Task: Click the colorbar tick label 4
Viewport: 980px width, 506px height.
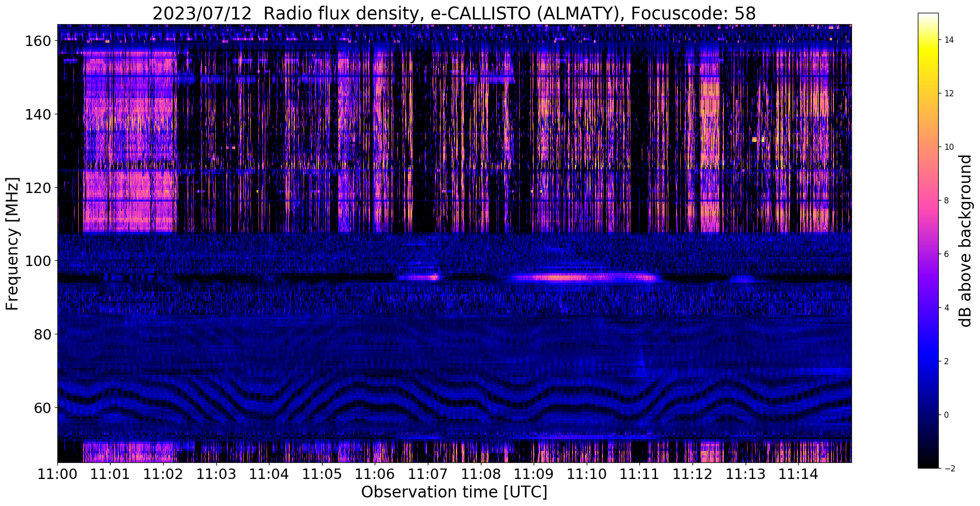Action: click(947, 308)
